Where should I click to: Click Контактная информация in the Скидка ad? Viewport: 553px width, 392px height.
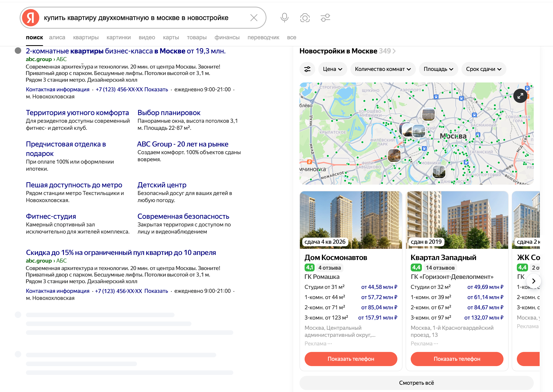click(x=57, y=291)
